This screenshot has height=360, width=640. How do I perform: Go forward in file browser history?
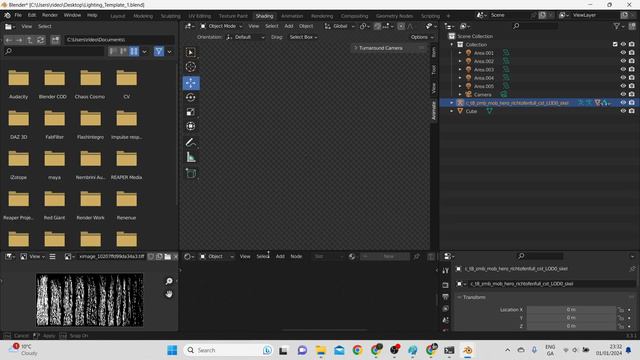click(x=19, y=40)
